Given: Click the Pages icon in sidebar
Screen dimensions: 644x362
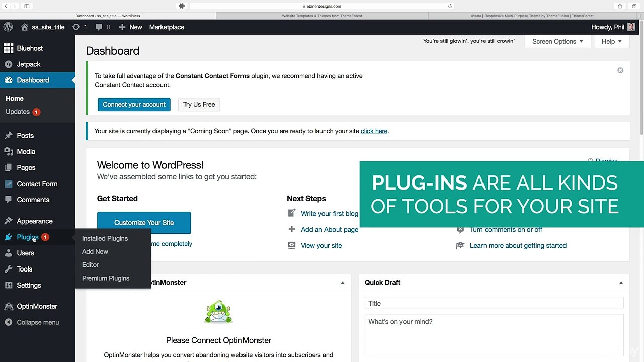Looking at the screenshot, I should pos(9,168).
